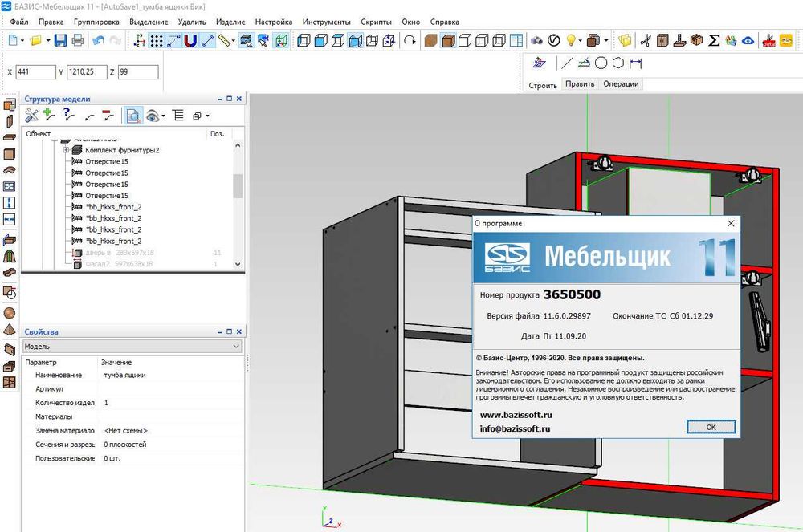
Task: Click the hexagon polygon tool icon
Action: 618,63
